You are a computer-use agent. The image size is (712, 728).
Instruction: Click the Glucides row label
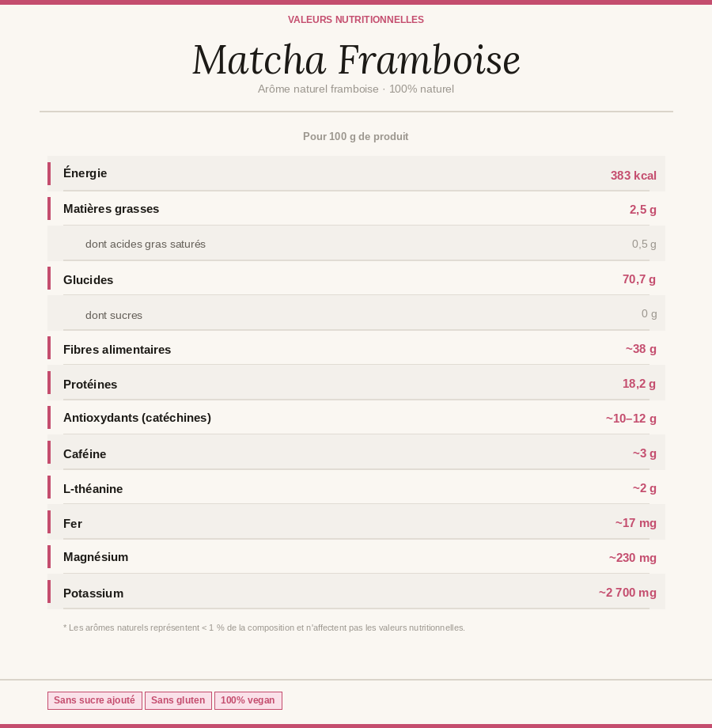(89, 280)
